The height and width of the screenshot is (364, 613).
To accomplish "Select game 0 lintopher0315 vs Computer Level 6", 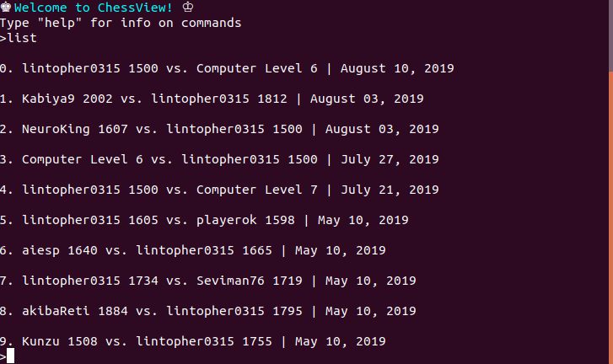I will [x=227, y=68].
